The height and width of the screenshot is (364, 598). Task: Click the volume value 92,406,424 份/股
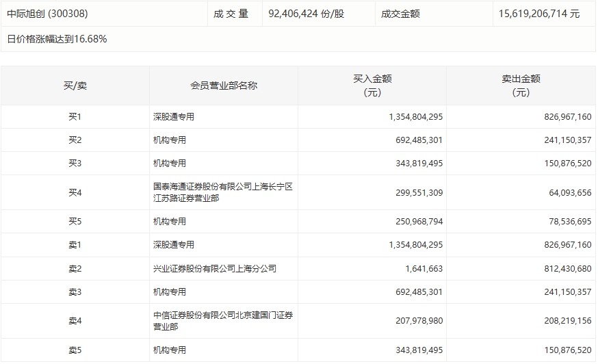pos(307,14)
